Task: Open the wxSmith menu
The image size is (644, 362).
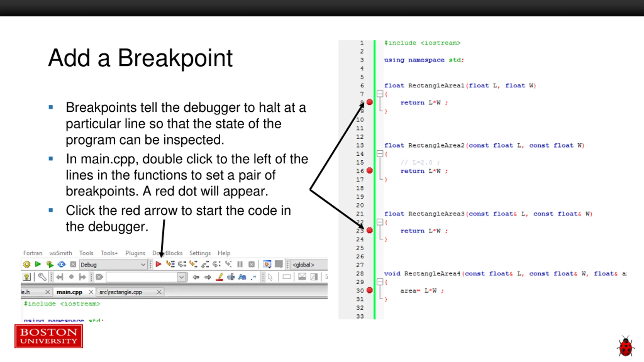Action: pos(61,253)
